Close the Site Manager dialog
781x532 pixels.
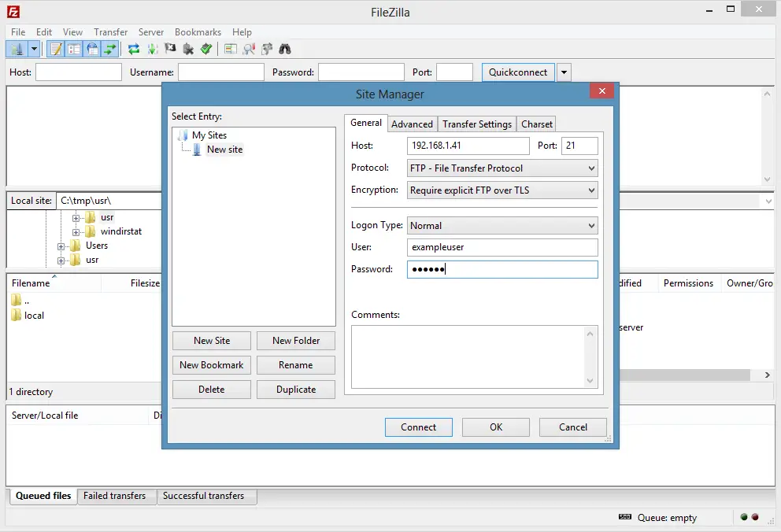pyautogui.click(x=601, y=91)
